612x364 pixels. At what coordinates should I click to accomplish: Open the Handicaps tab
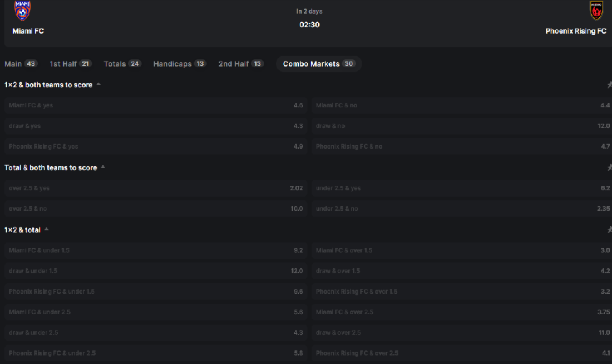coord(179,64)
